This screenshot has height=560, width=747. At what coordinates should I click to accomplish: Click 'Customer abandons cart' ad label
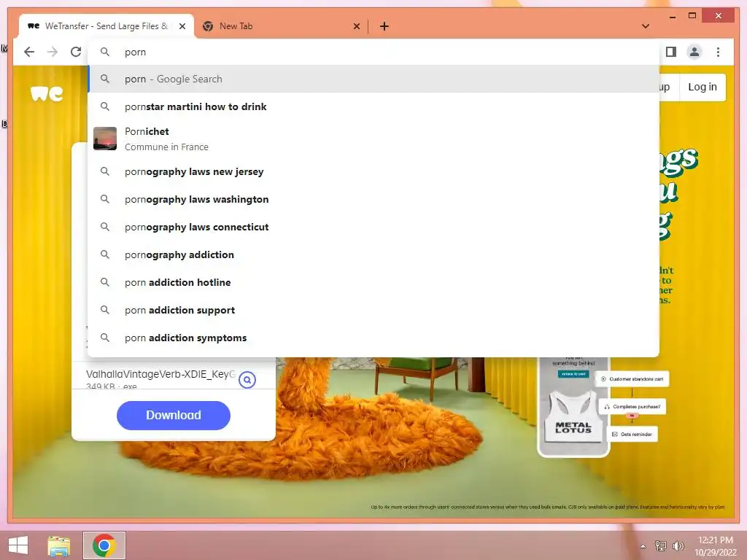[632, 379]
